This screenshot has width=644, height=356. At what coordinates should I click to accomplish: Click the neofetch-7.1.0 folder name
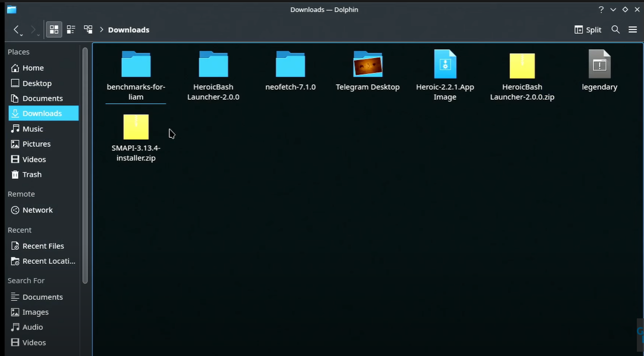pyautogui.click(x=290, y=87)
